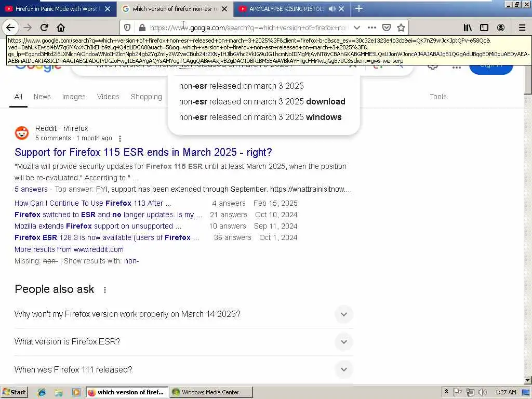Open the Firefox hamburger menu
The width and height of the screenshot is (532, 399).
click(522, 28)
